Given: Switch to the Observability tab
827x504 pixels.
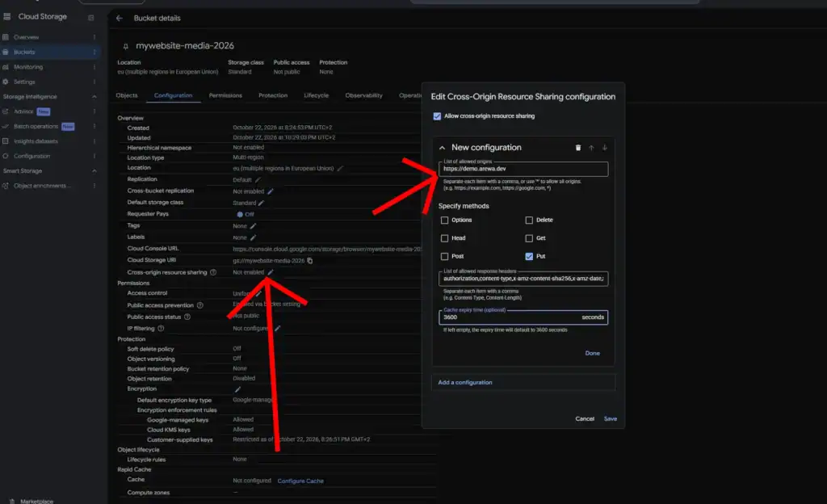Looking at the screenshot, I should [x=363, y=95].
